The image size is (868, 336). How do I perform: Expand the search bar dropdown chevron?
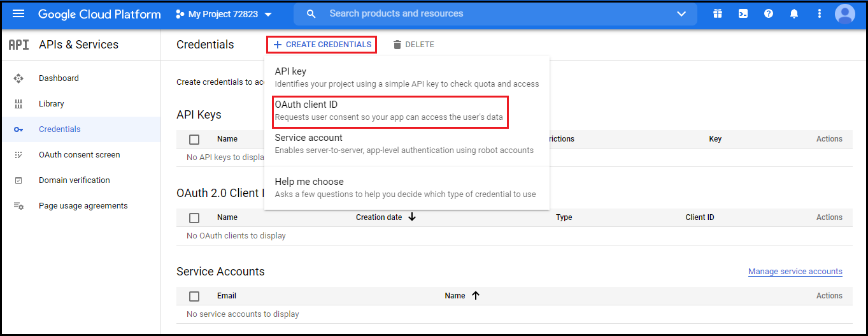pyautogui.click(x=681, y=14)
